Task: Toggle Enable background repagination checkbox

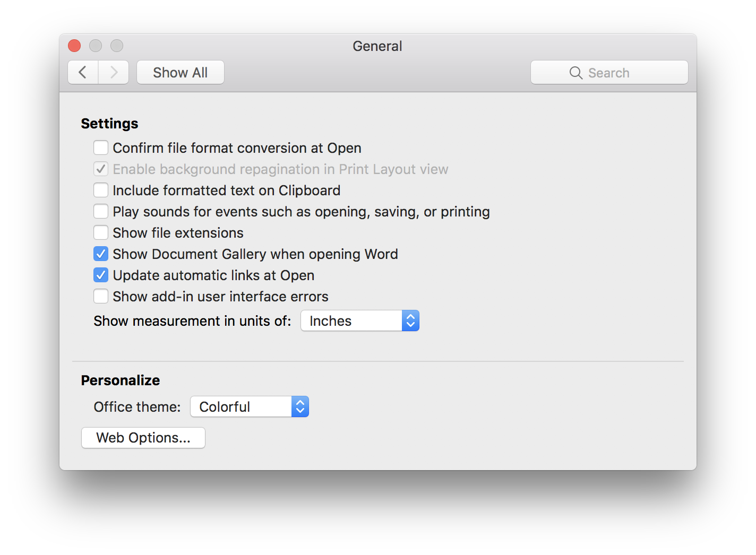Action: coord(101,169)
